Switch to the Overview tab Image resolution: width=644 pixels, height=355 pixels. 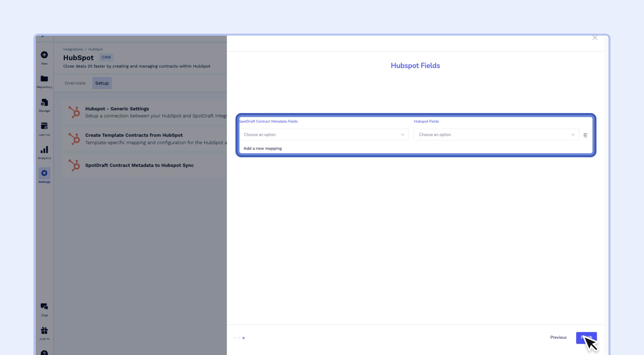(75, 83)
